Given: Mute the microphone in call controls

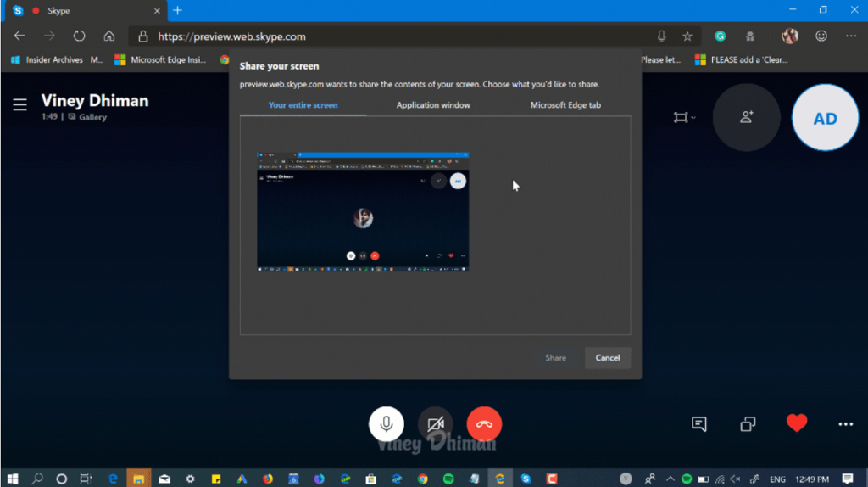Looking at the screenshot, I should [x=387, y=424].
